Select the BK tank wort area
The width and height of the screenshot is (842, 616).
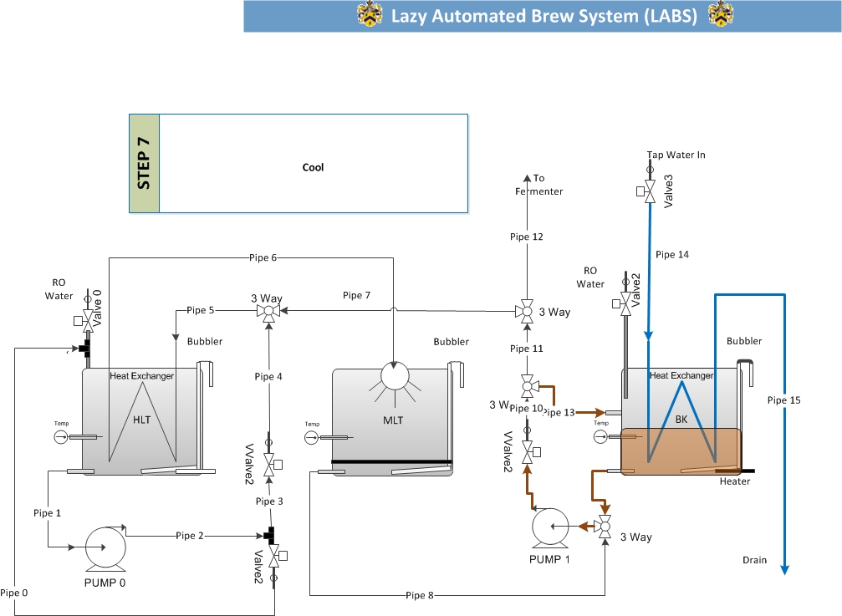[x=681, y=452]
